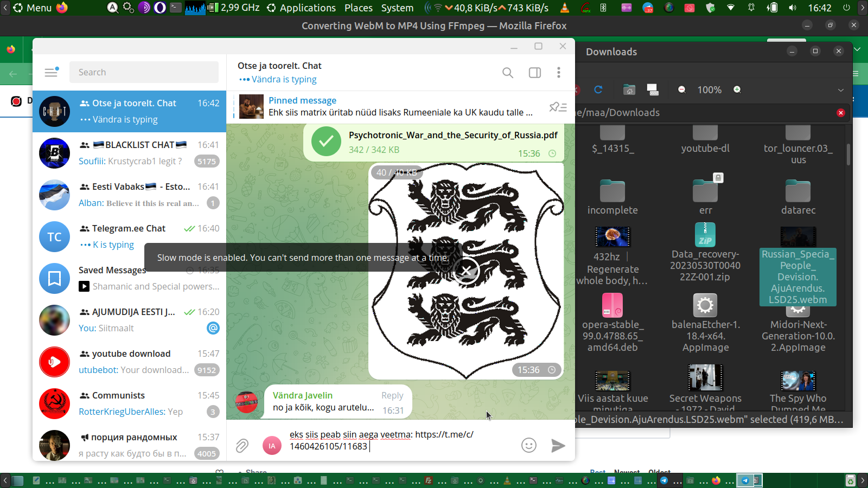Screen dimensions: 868x488
Task: Select the incomplete folder
Action: [x=612, y=197]
